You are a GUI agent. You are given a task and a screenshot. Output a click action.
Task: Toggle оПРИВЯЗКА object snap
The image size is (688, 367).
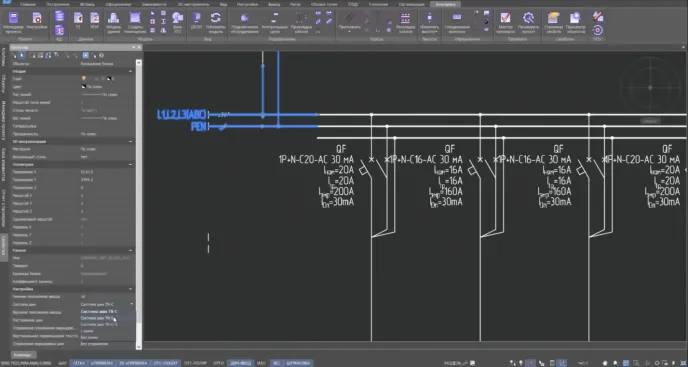tap(102, 363)
